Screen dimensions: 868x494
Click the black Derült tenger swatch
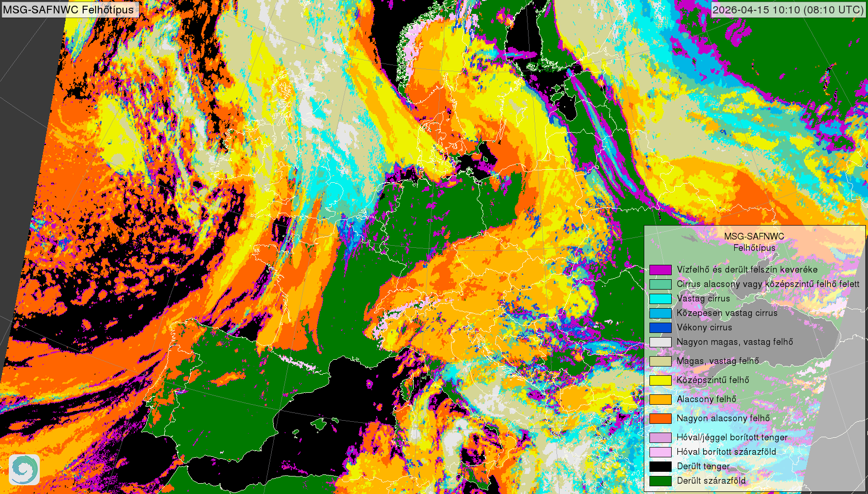click(x=660, y=466)
